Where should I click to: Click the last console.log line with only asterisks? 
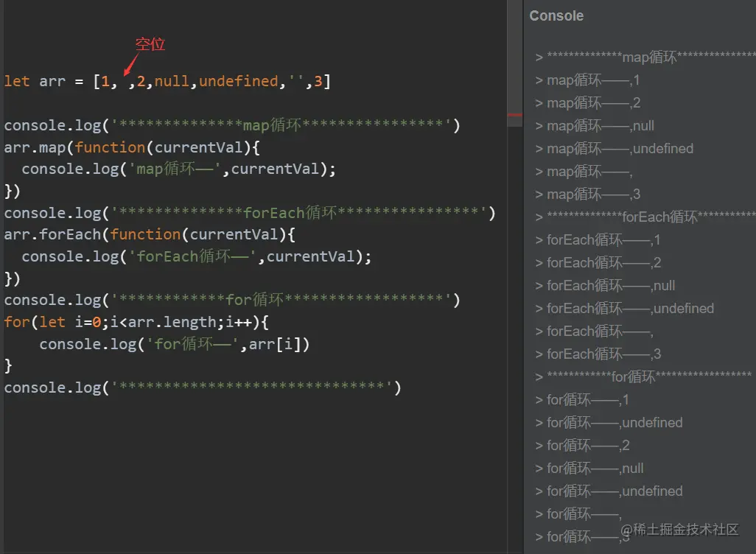[x=203, y=388]
